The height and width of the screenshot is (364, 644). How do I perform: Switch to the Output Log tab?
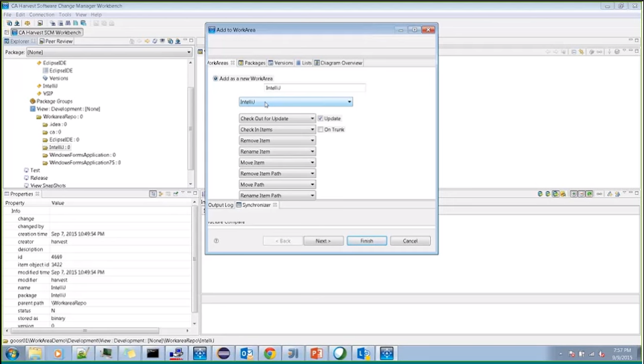click(221, 204)
